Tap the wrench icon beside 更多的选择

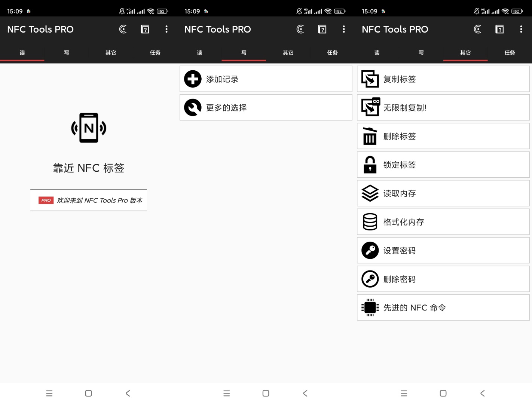193,108
